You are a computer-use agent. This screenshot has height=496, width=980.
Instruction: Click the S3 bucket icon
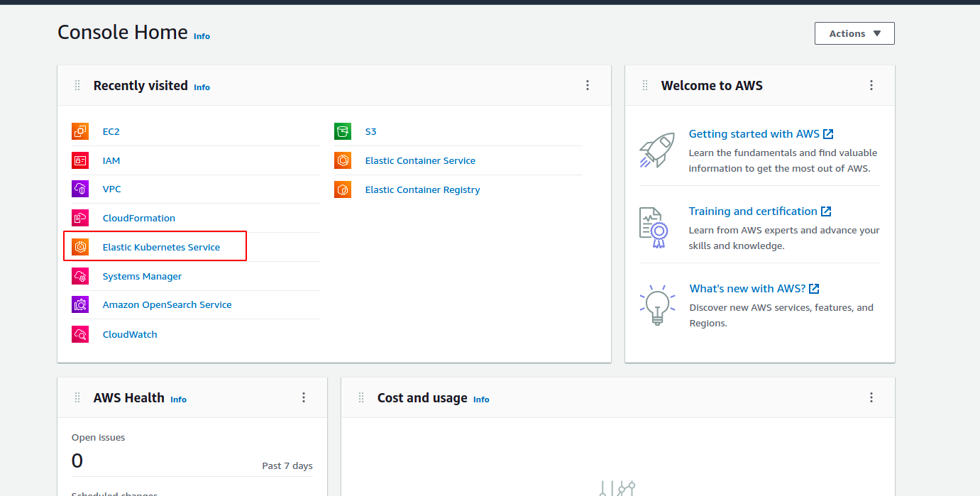[x=343, y=131]
